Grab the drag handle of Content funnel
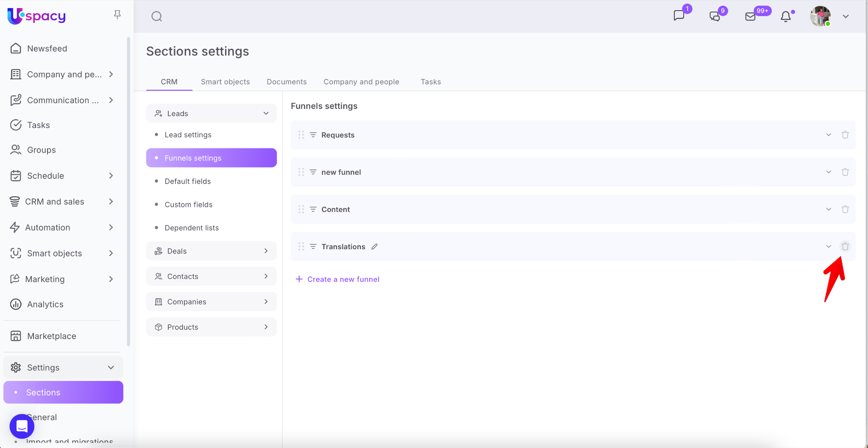Viewport: 868px width, 448px height. (x=301, y=209)
